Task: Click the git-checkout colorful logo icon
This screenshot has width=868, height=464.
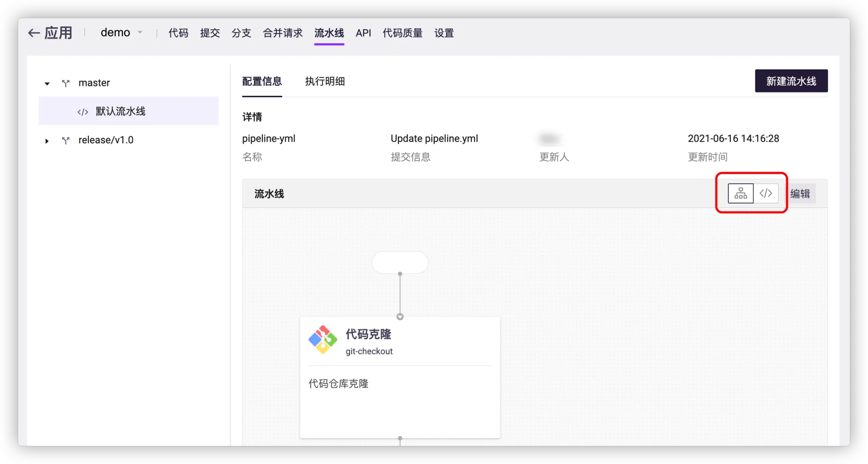Action: coord(323,340)
